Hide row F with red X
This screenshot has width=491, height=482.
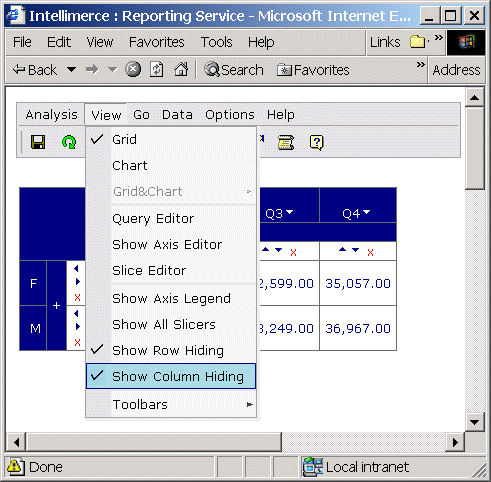tap(77, 297)
